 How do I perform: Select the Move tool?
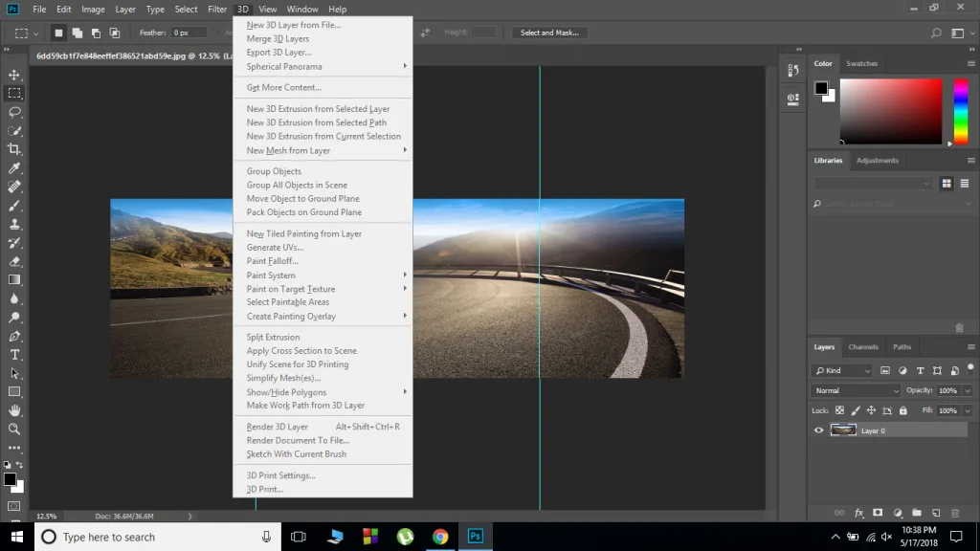pyautogui.click(x=14, y=75)
